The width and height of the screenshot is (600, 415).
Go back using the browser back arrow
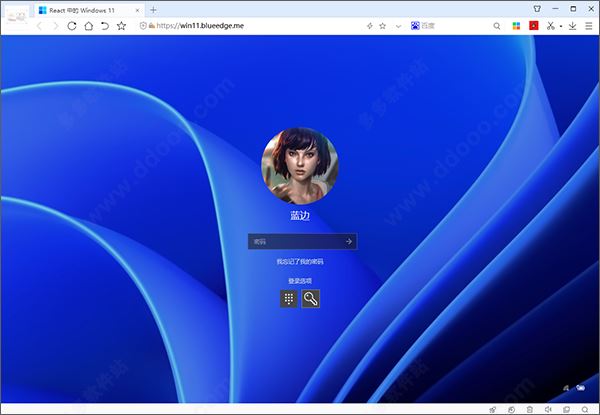click(39, 26)
